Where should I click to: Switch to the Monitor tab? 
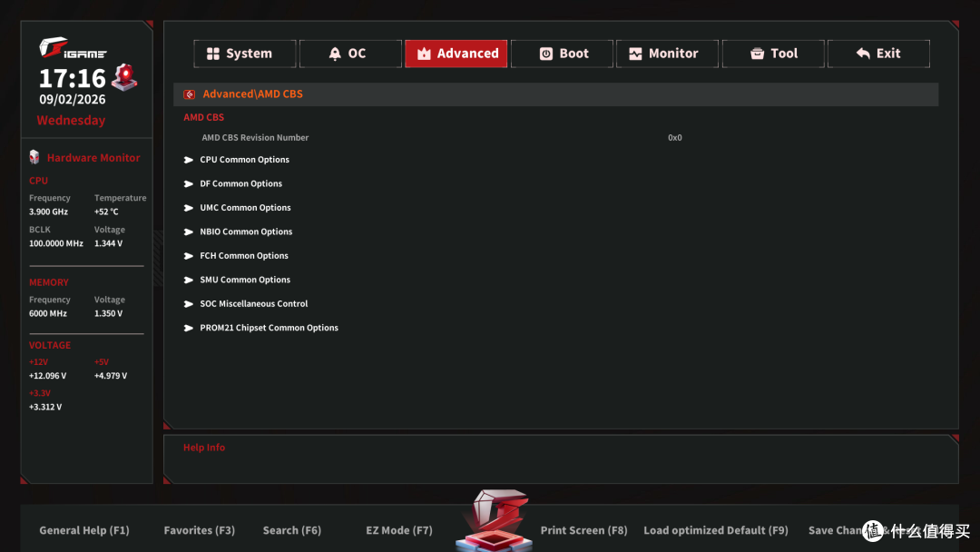[667, 54]
